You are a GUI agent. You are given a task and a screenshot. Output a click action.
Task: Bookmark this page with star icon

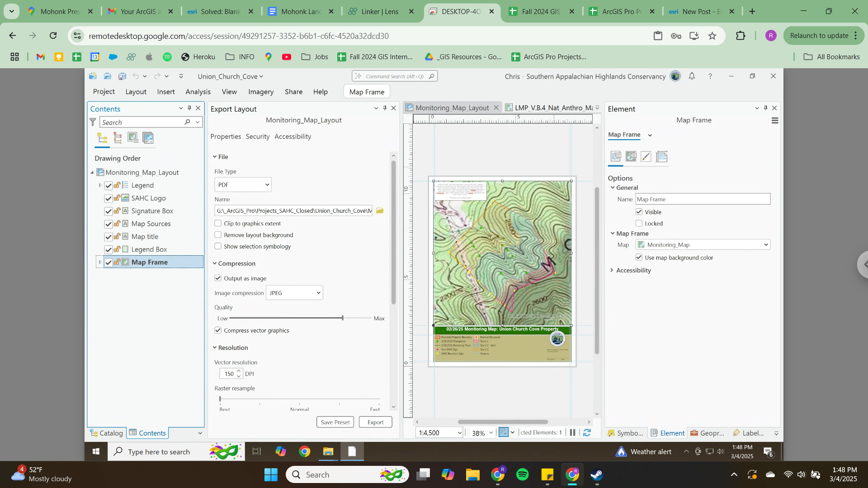point(712,36)
